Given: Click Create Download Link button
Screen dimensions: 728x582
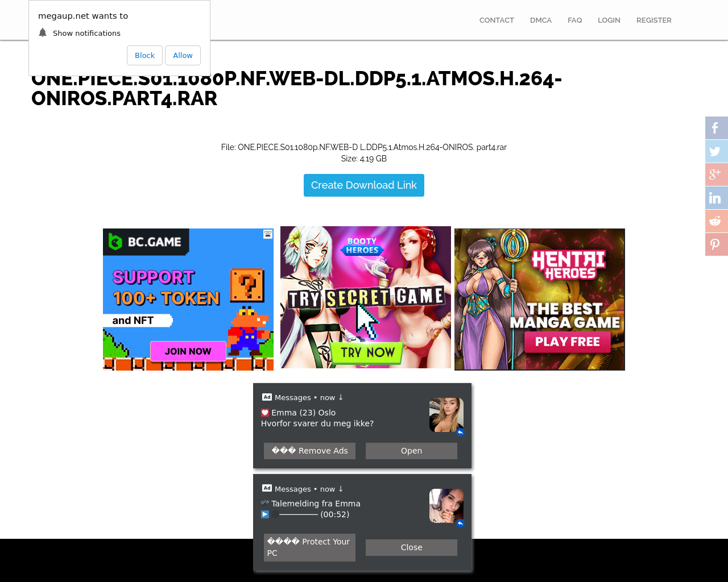Looking at the screenshot, I should click(364, 185).
